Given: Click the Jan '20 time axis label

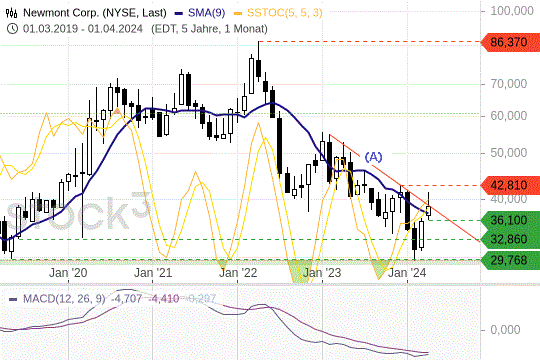Looking at the screenshot, I should (68, 273).
